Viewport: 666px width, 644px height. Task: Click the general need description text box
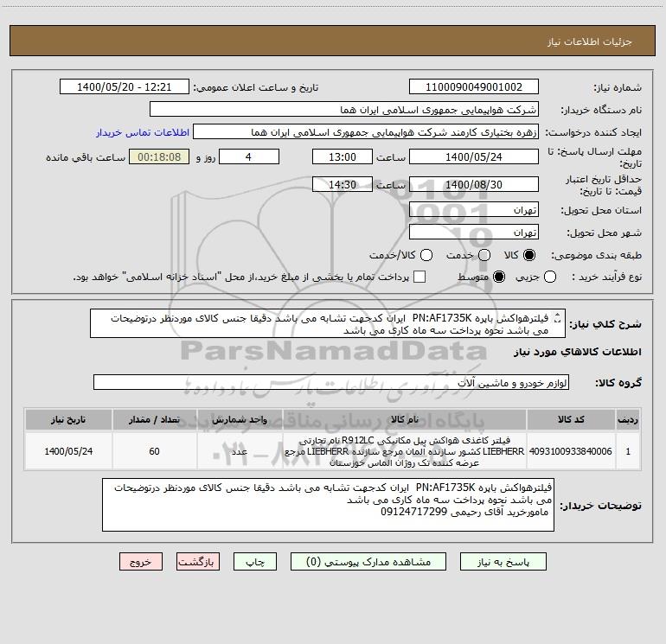pos(328,324)
